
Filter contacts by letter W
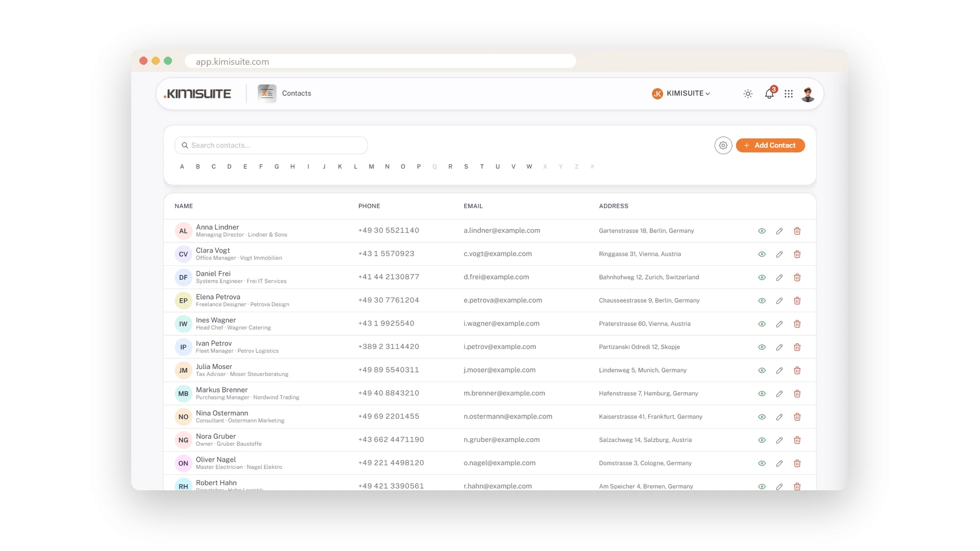(529, 167)
